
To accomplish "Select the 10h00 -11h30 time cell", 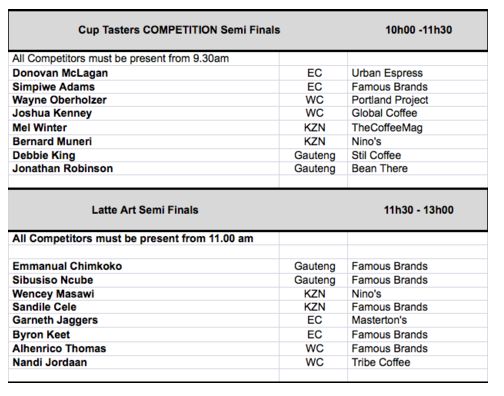I will pos(419,30).
